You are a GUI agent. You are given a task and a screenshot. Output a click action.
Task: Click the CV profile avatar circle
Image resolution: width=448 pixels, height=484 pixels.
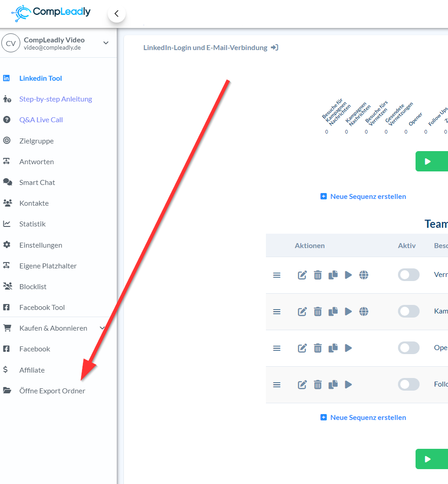click(11, 43)
